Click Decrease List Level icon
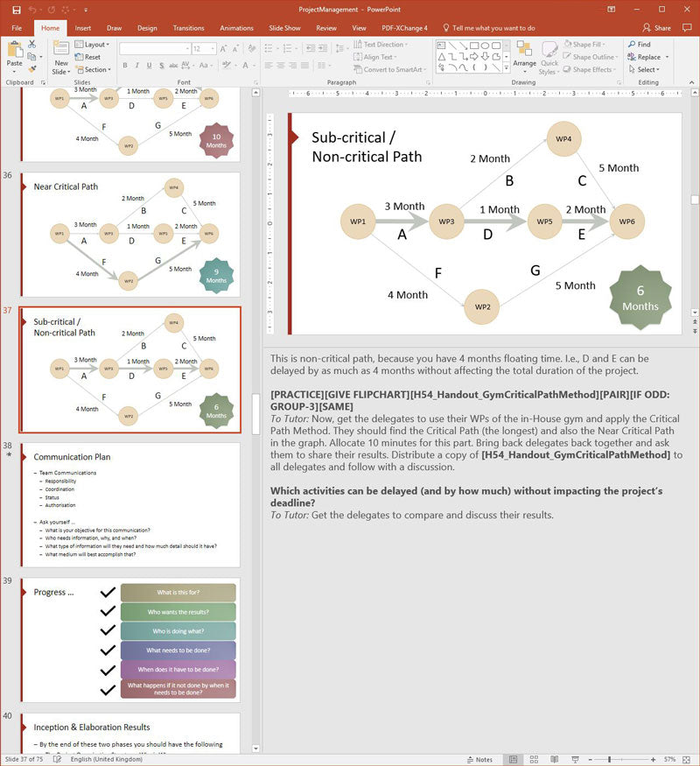Viewport: 700px width, 766px height. 310,48
